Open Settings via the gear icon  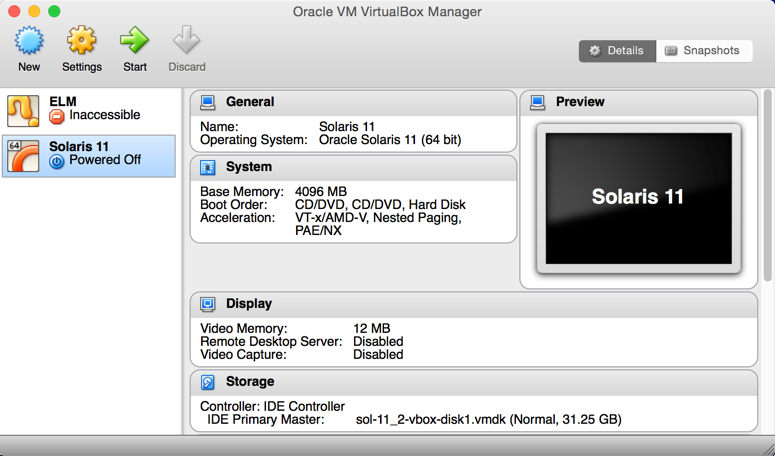click(x=81, y=40)
